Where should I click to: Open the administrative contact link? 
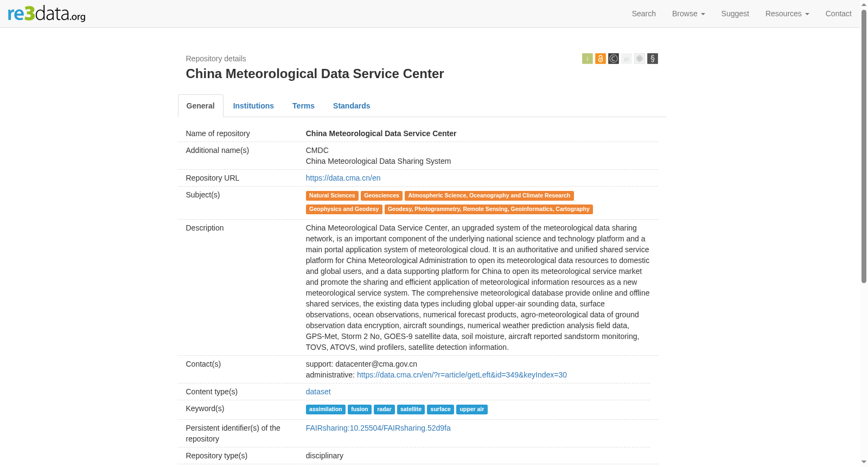point(462,375)
